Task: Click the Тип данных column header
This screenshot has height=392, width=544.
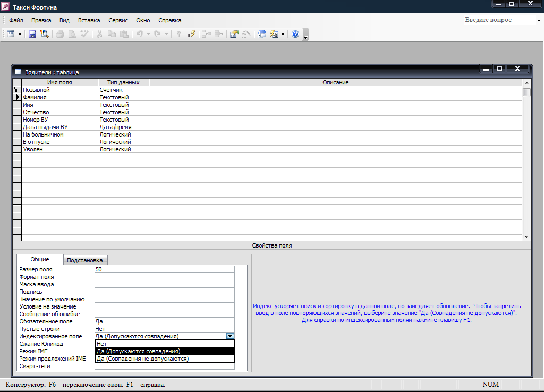Action: point(123,82)
